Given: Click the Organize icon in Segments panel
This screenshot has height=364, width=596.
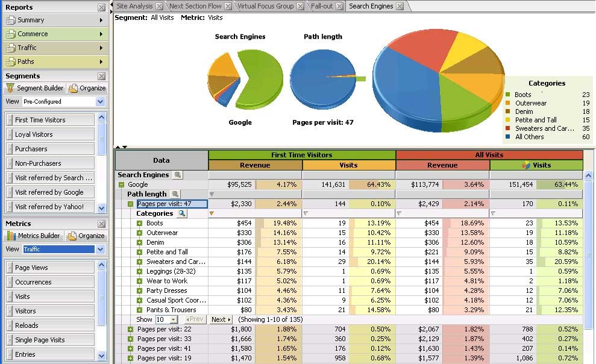Looking at the screenshot, I should (x=74, y=88).
